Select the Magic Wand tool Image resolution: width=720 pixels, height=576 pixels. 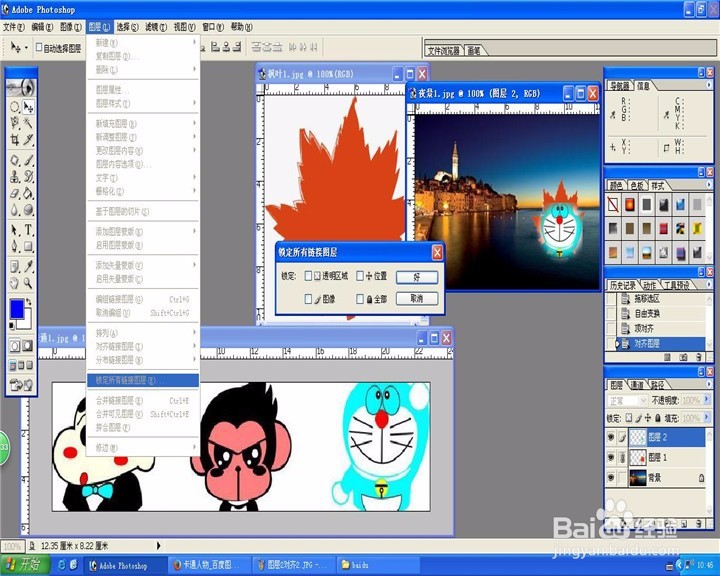pyautogui.click(x=28, y=123)
